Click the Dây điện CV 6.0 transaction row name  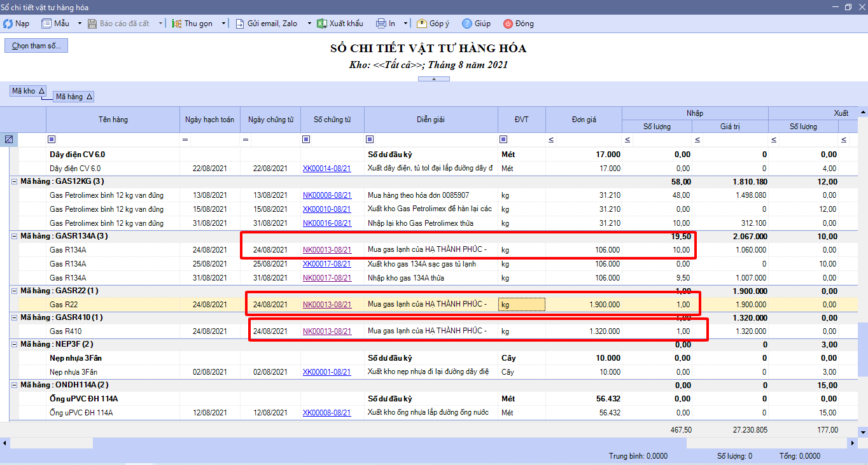point(75,169)
